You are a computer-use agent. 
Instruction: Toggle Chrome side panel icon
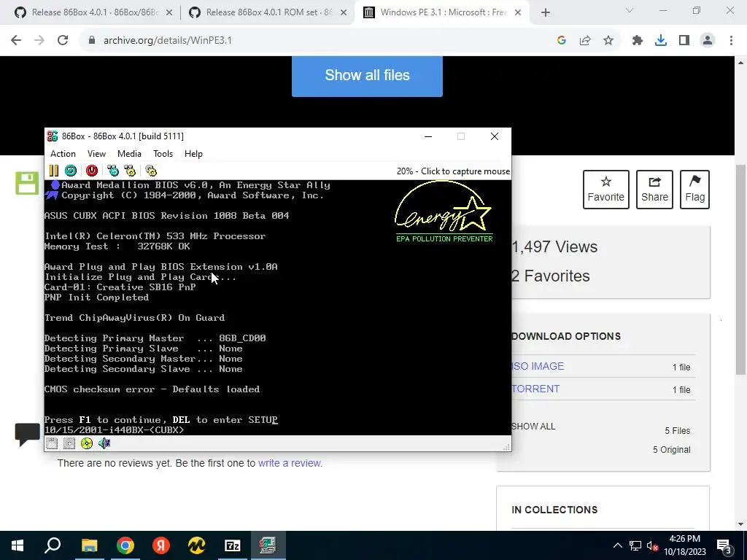[x=684, y=41]
